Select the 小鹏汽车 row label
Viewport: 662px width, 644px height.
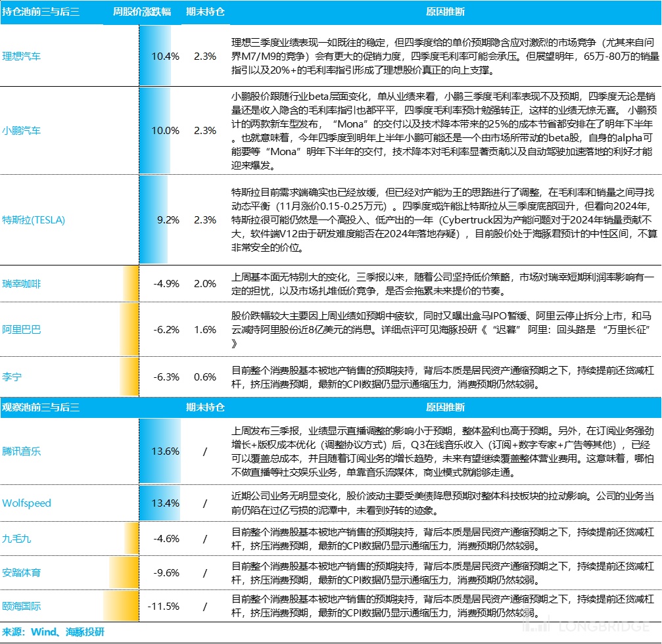click(x=22, y=130)
